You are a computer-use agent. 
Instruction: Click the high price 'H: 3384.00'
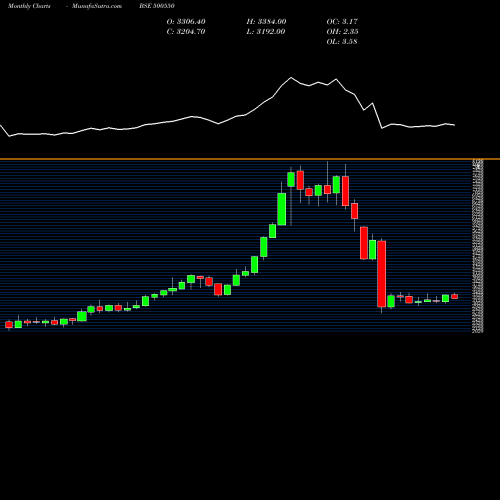[x=266, y=22]
